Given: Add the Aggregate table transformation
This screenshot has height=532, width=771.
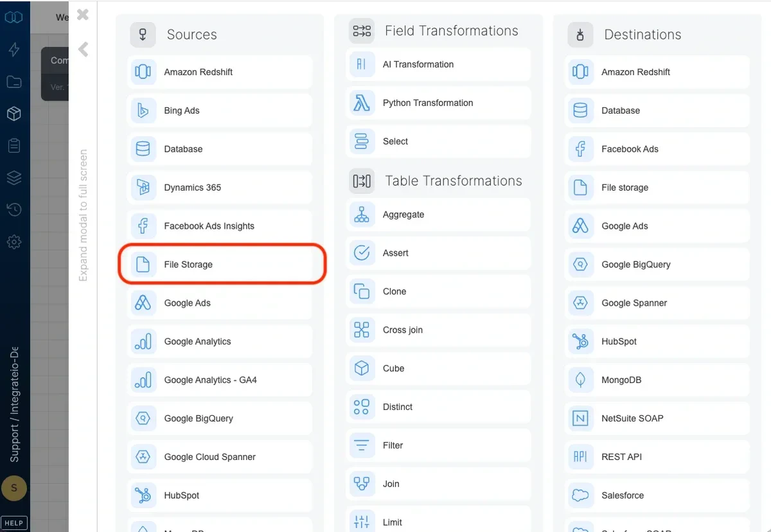Looking at the screenshot, I should pyautogui.click(x=438, y=215).
